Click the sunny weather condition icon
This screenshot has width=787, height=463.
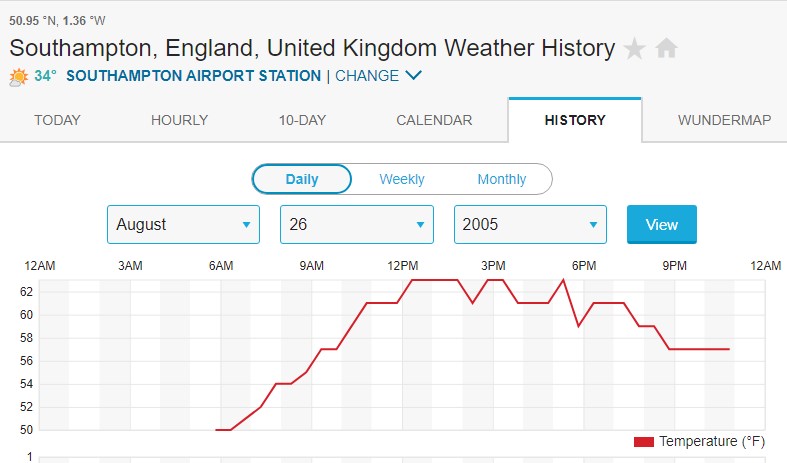[x=19, y=76]
